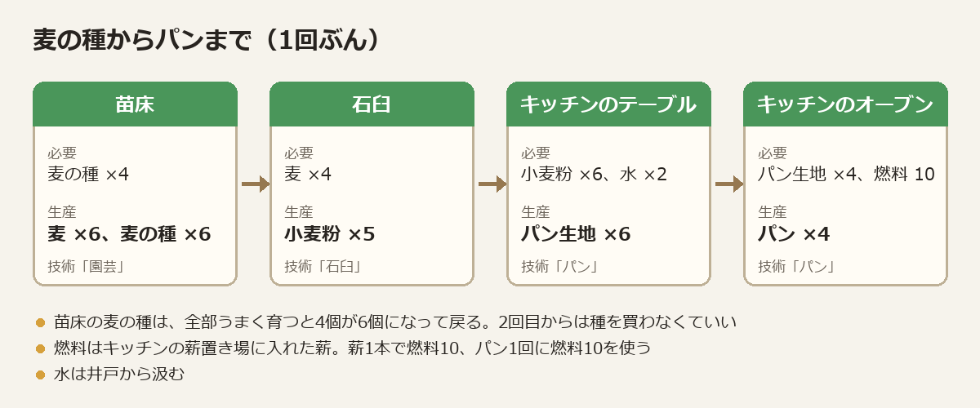Click パン生地 ×4、燃料 10 requirement text
This screenshot has height=408, width=980.
[x=846, y=174]
